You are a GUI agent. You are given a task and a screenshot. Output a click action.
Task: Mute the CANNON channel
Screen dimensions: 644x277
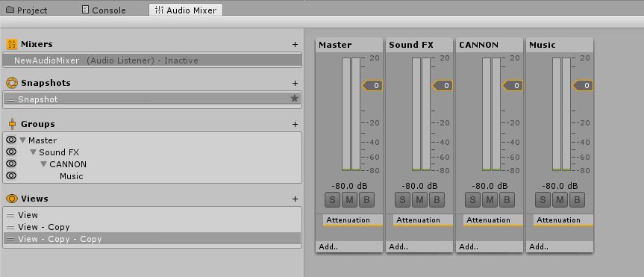(x=490, y=200)
